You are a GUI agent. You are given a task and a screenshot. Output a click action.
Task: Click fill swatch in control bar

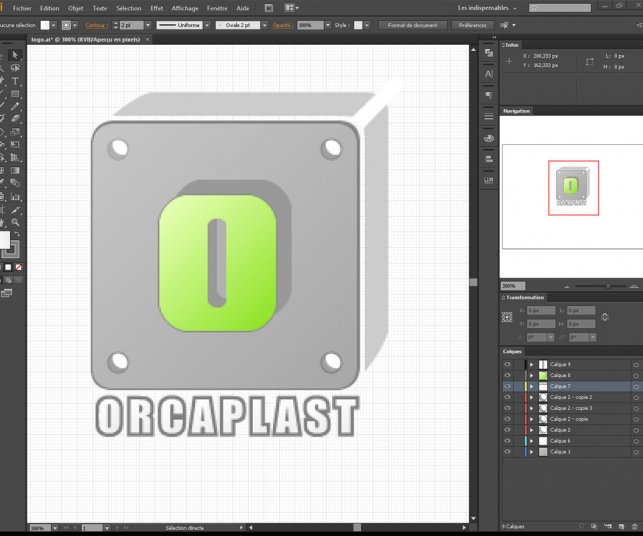click(x=45, y=25)
